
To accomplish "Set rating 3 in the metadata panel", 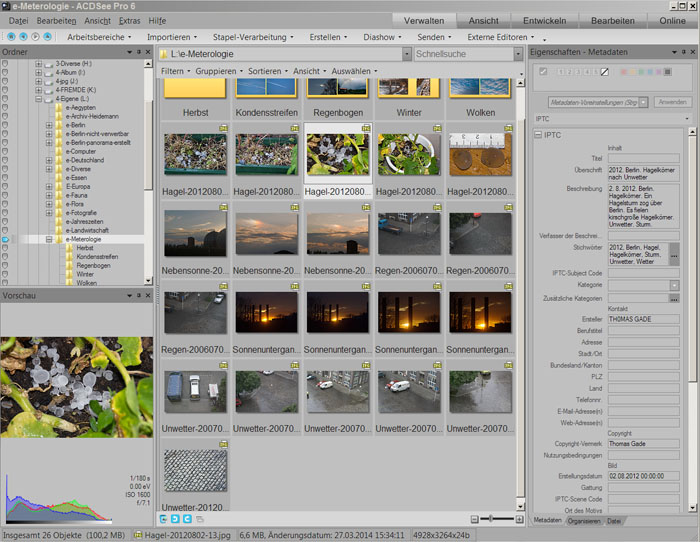I will pos(579,72).
